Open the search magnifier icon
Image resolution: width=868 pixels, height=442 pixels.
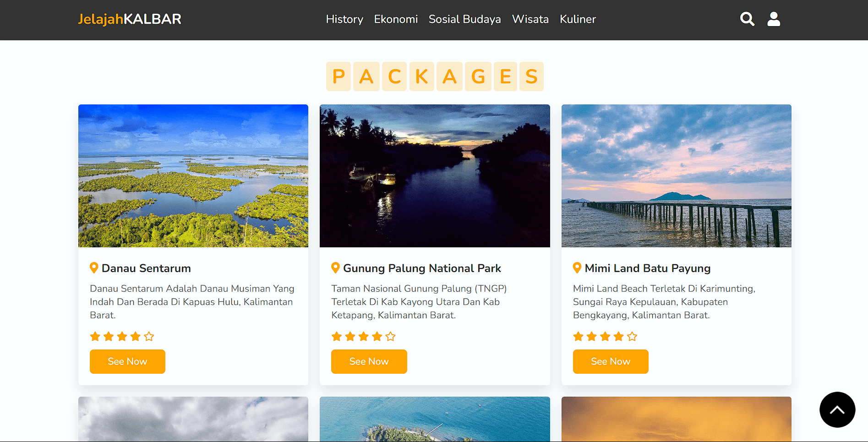tap(747, 19)
